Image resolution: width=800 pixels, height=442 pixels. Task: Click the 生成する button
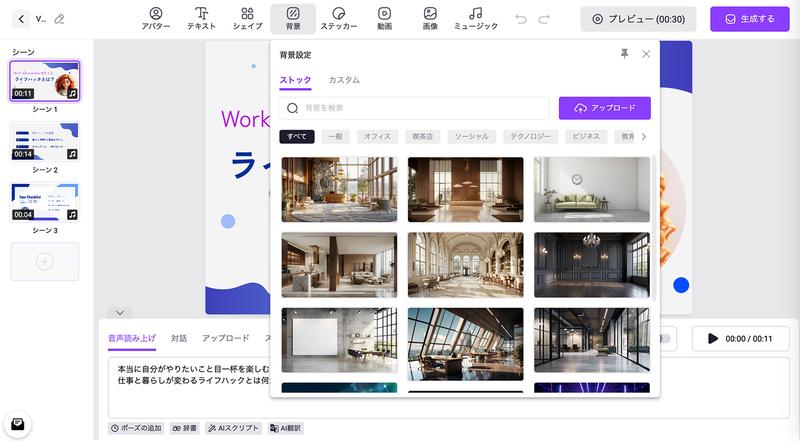tap(749, 19)
